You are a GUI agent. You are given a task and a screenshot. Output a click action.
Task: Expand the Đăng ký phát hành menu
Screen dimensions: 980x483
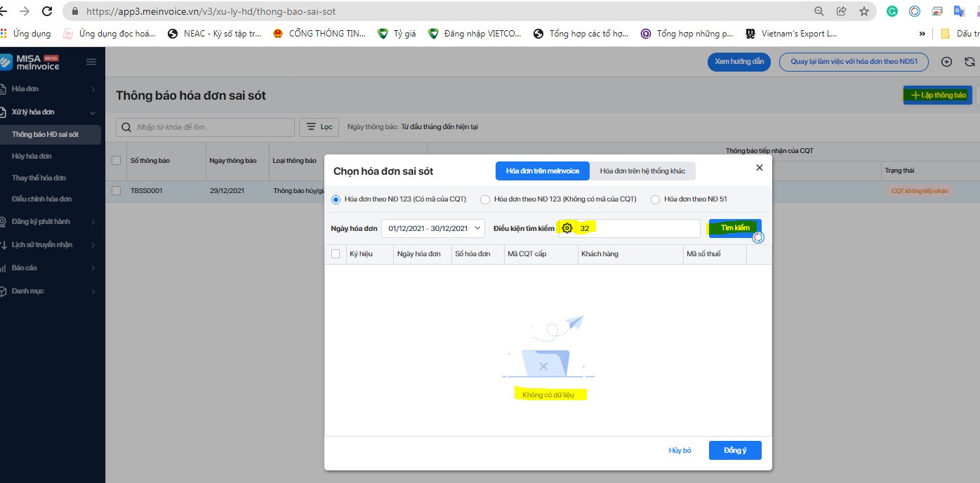(93, 222)
